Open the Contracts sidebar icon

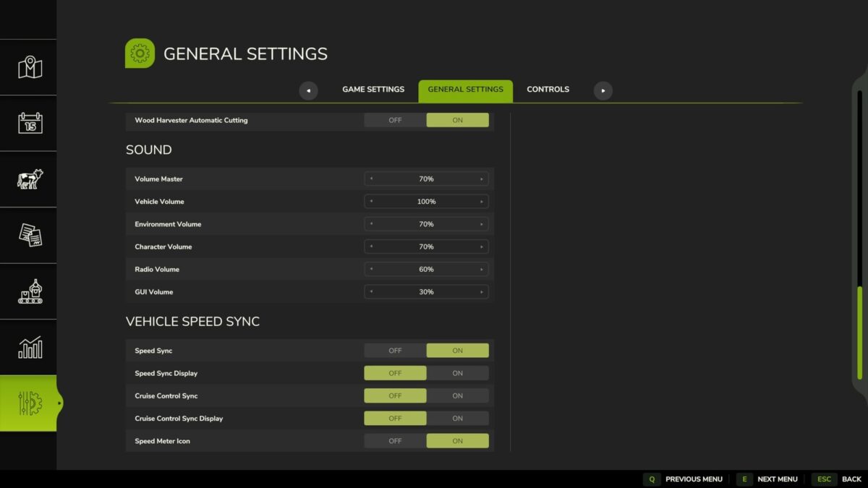tap(28, 235)
